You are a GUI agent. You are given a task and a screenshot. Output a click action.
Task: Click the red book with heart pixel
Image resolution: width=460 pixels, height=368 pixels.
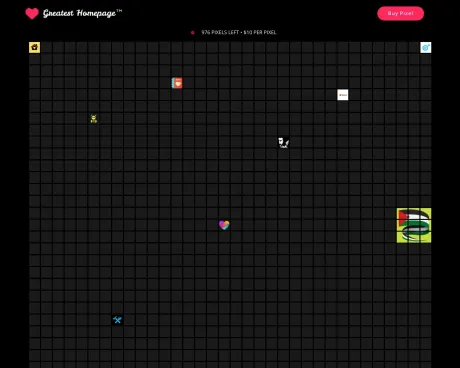[177, 83]
